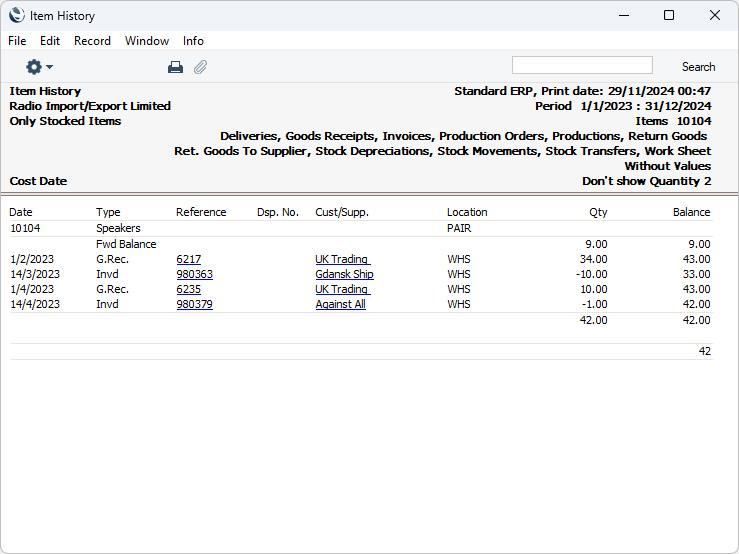Click the Cost Date header text
Image resolution: width=739 pixels, height=554 pixels.
pos(38,181)
